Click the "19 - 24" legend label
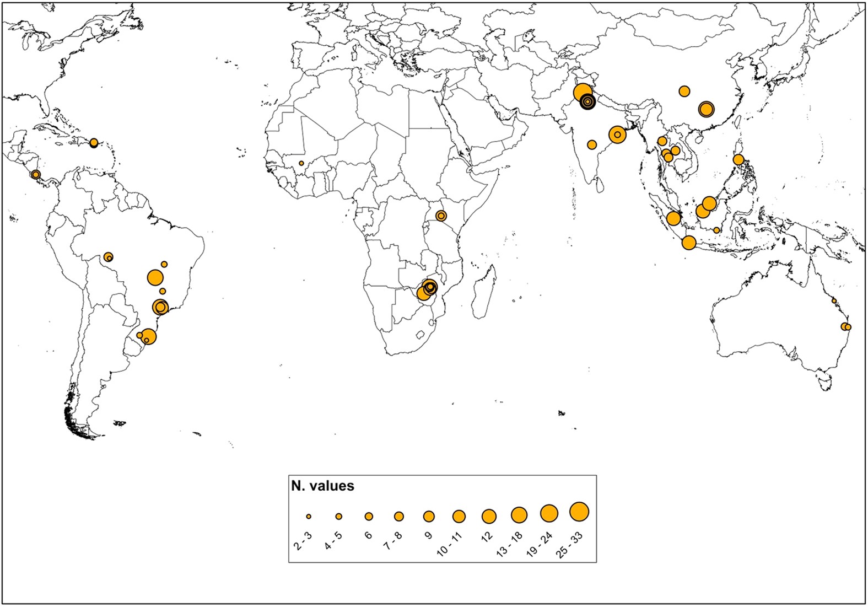The height and width of the screenshot is (607, 868). [x=538, y=545]
